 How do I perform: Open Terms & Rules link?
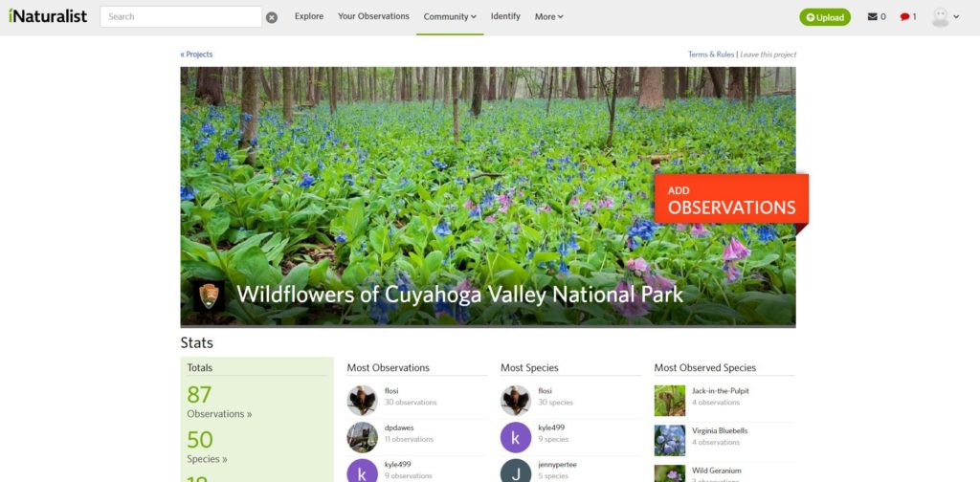point(711,55)
